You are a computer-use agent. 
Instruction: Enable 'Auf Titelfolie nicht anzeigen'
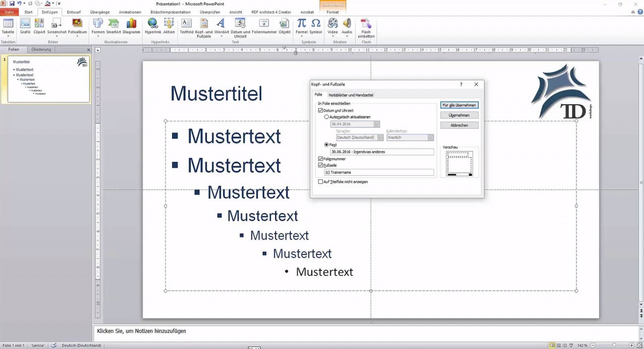tap(320, 182)
